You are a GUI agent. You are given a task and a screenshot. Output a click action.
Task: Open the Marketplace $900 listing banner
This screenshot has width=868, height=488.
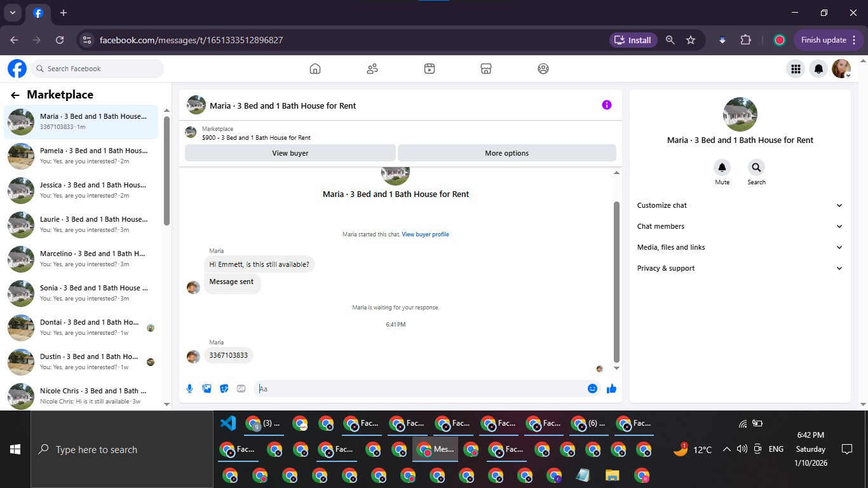tap(400, 132)
